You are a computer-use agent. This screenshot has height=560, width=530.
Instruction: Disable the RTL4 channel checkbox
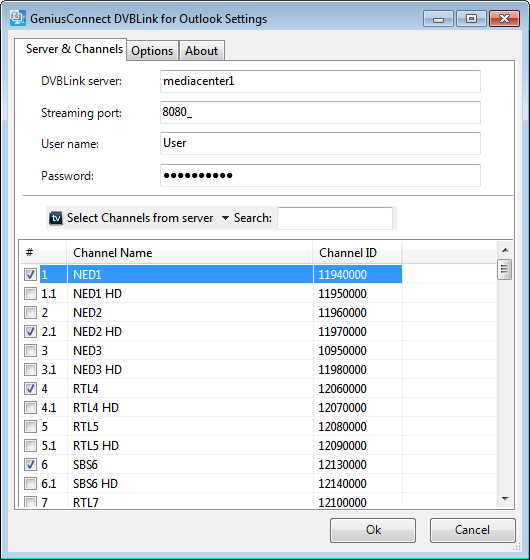(30, 388)
